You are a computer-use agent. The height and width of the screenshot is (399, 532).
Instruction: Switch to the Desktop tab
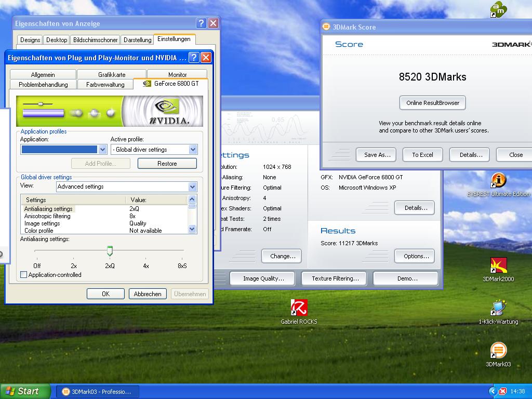click(57, 39)
